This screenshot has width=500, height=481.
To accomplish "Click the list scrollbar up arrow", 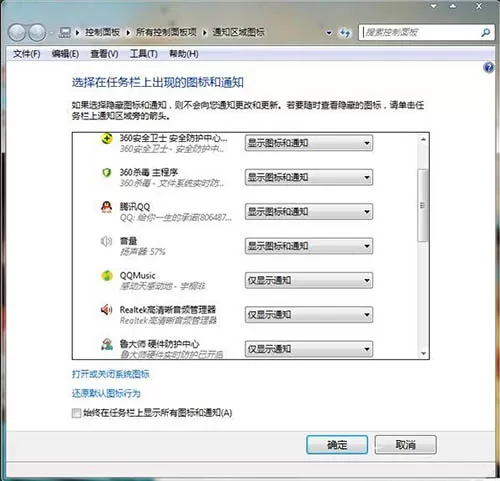I will coord(423,139).
